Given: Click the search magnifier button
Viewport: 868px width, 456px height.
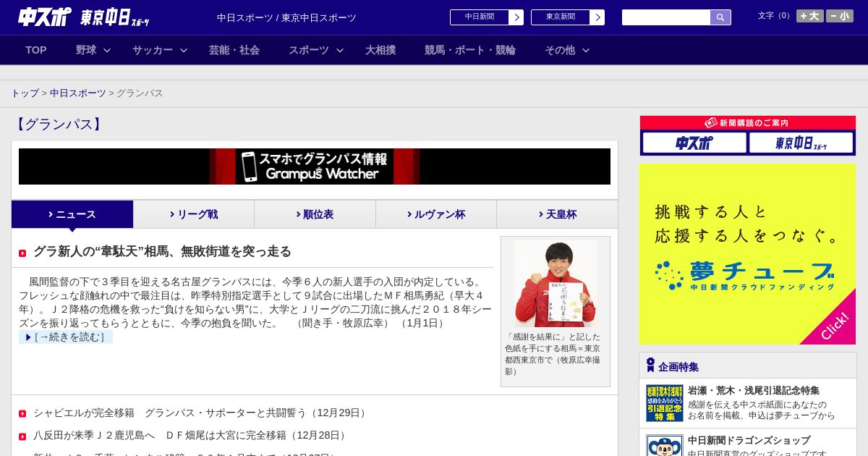Looking at the screenshot, I should (x=720, y=17).
